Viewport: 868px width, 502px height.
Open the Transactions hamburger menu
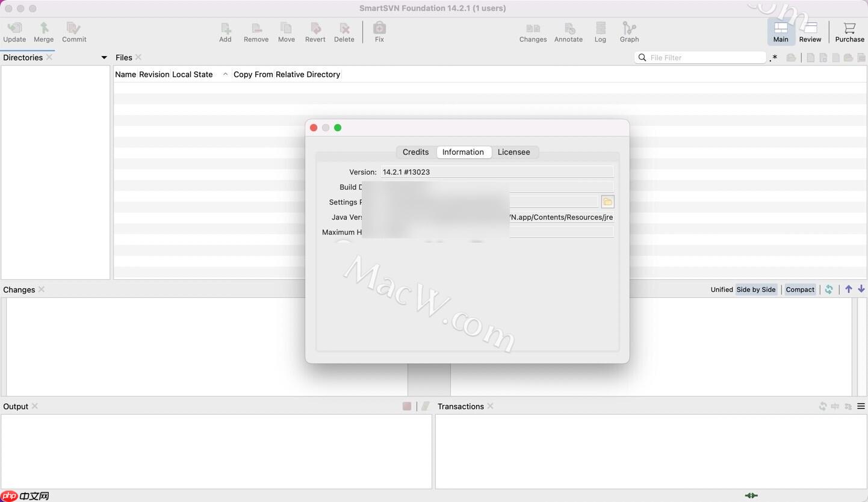(861, 406)
